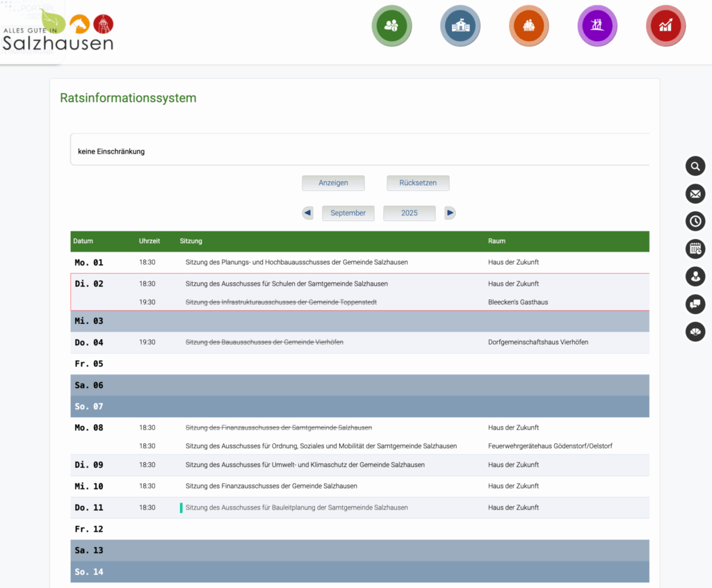Click the Salzhausen logo in the header

(57, 33)
